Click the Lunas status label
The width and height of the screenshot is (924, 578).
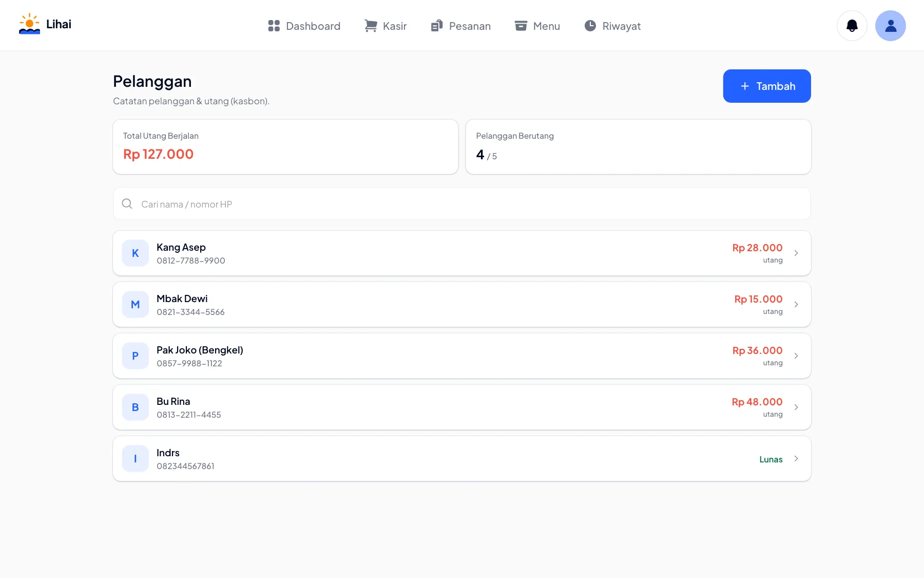(771, 459)
